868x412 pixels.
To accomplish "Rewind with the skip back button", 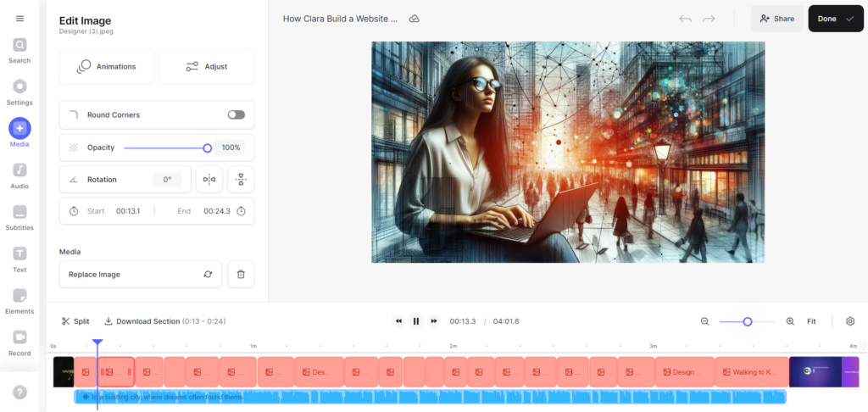I will click(398, 321).
